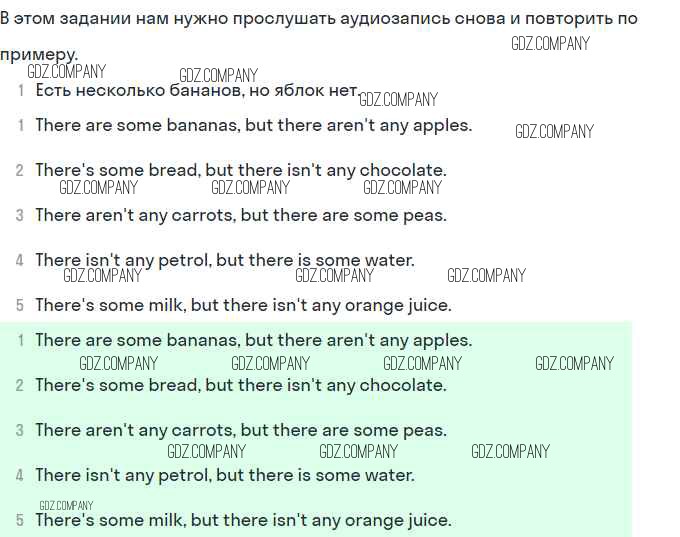The image size is (680, 537).
Task: Click the word "примеру." under the instruction line
Action: [x=38, y=54]
